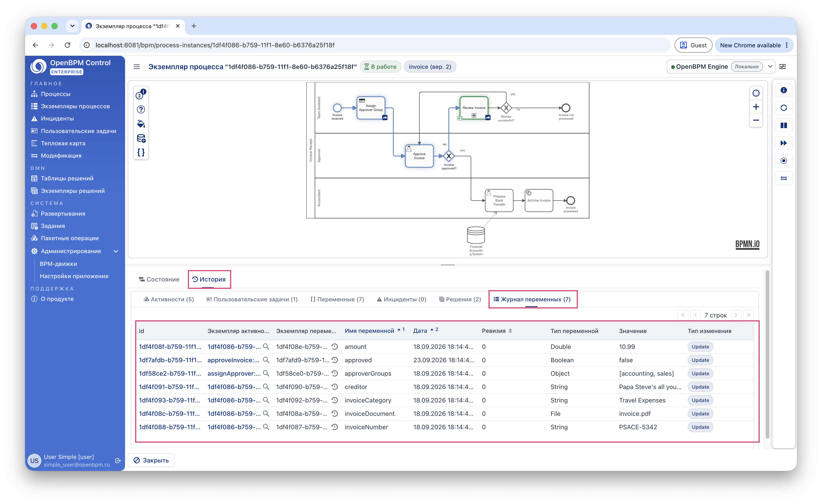Screen dimensions: 822x504
Task: Click the Chrome back arrow
Action: click(35, 45)
